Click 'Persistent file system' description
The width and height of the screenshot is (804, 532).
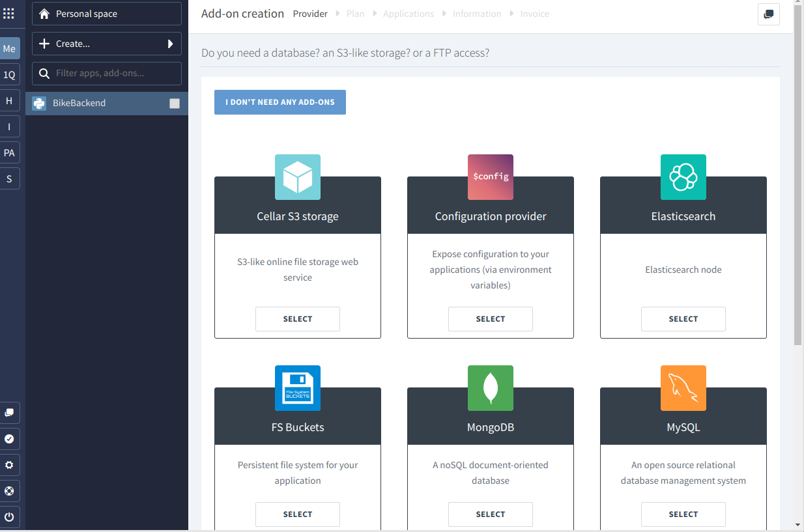298,473
